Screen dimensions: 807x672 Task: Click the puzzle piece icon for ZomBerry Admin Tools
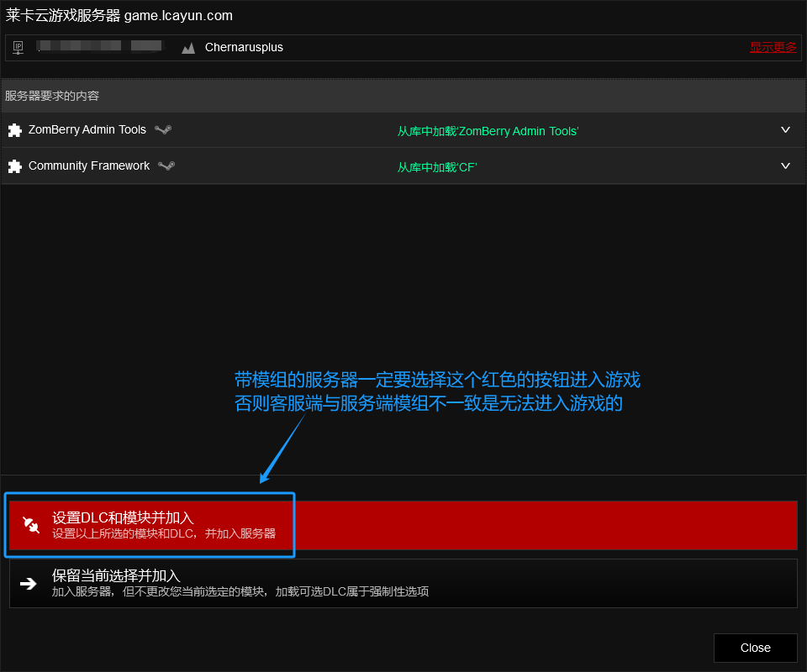pos(14,130)
